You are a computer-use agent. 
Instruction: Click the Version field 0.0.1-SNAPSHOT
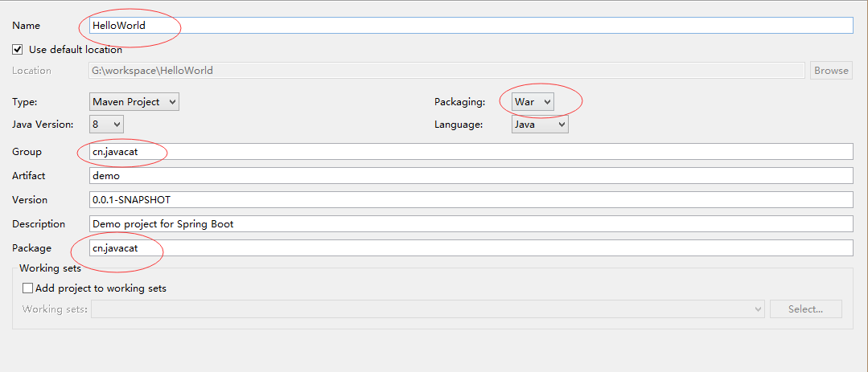(471, 199)
